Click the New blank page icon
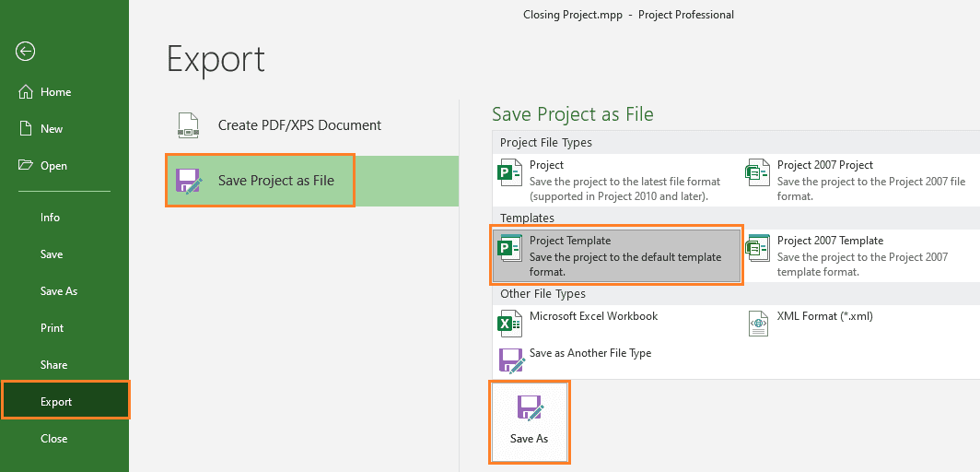 [26, 129]
